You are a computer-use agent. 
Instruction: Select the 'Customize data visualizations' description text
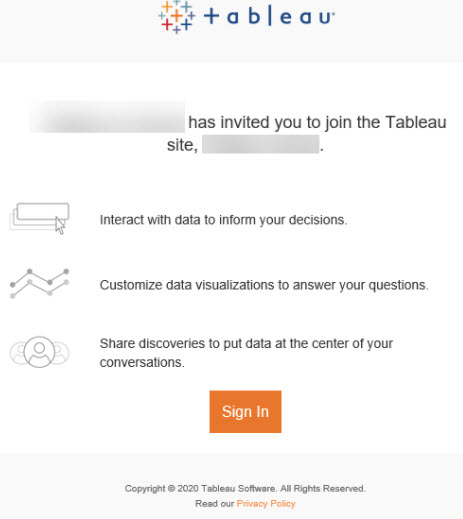(x=264, y=285)
